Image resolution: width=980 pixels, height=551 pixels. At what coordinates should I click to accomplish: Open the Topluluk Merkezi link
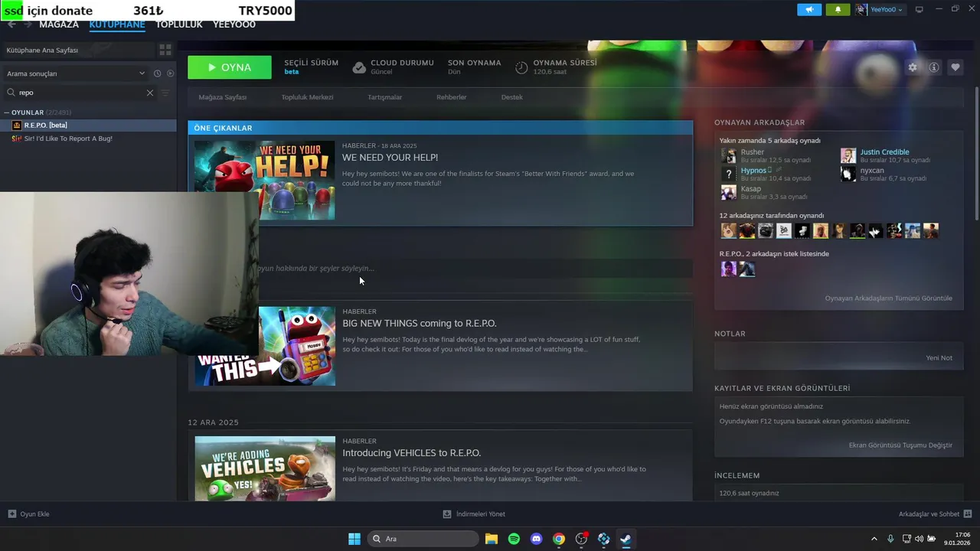(307, 97)
